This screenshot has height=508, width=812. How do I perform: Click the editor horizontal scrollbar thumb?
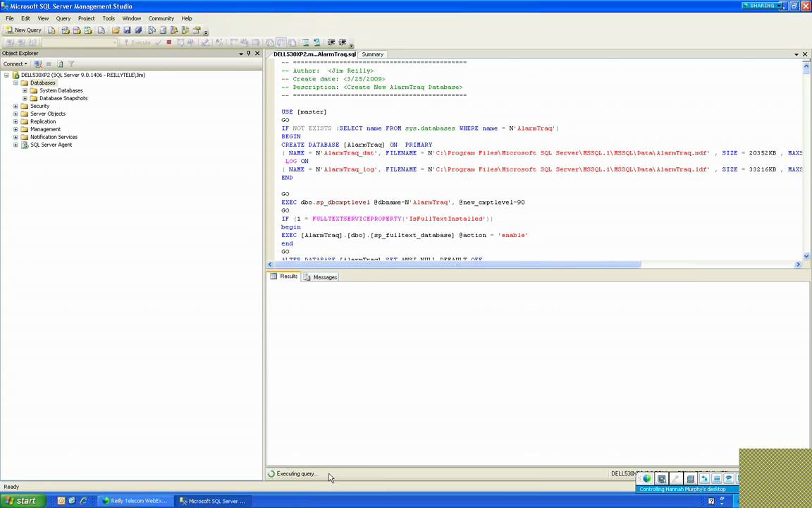458,265
